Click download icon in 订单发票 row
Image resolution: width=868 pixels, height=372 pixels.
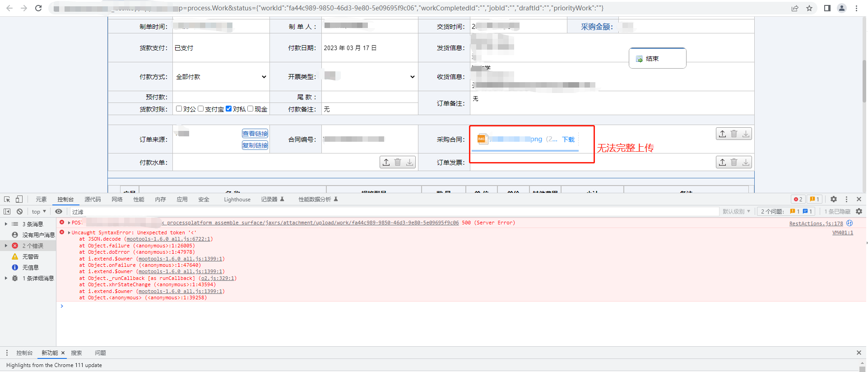(x=746, y=162)
